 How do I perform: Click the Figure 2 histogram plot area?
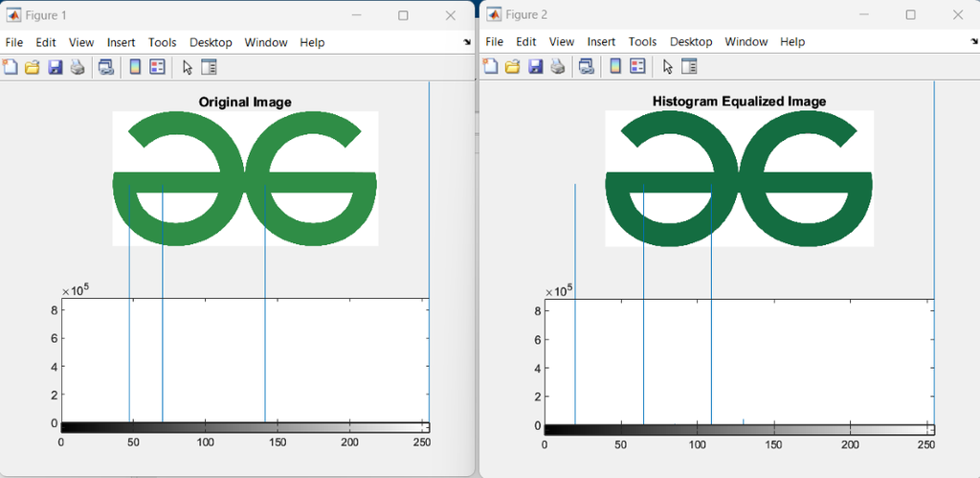point(740,362)
